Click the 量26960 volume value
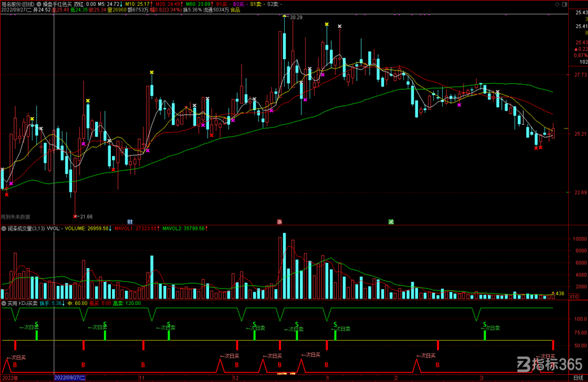588x382 pixels. (x=117, y=10)
